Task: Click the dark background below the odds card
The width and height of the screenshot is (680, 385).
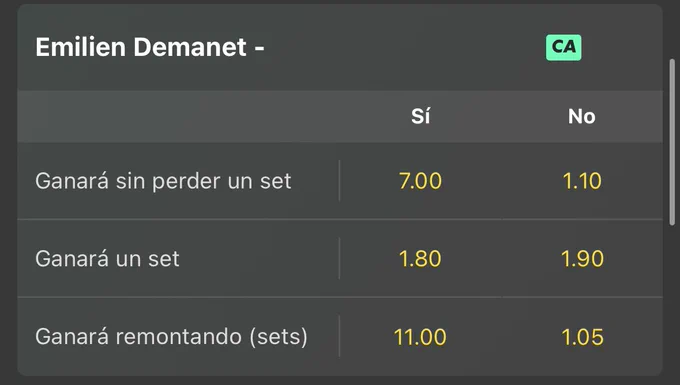Action: click(340, 381)
